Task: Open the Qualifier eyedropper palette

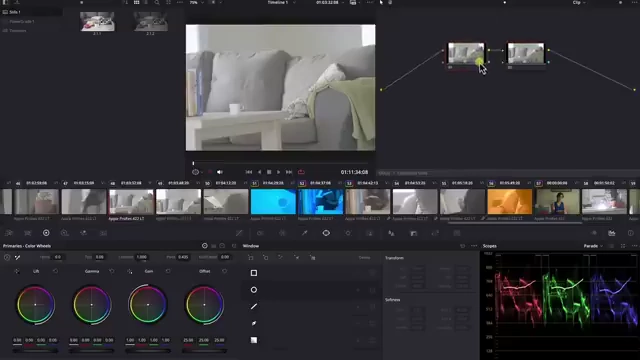Action: pyautogui.click(x=304, y=233)
